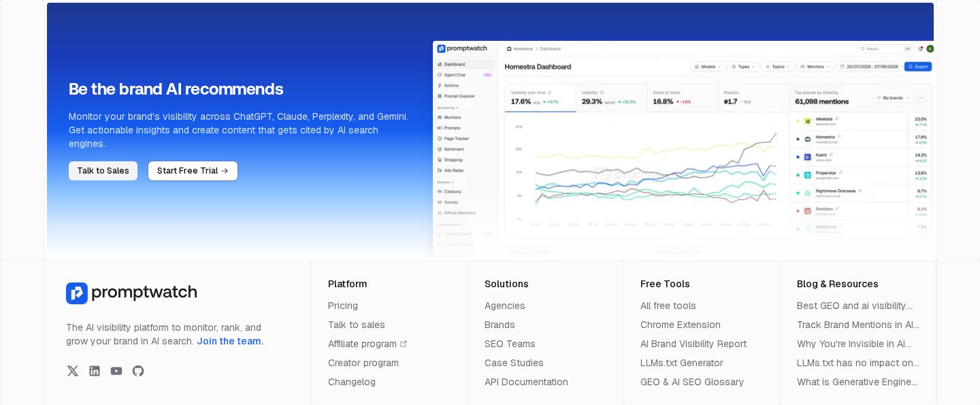Select Agent Chat in the preview sidebar
Viewport: 980px width, 405px height.
(465, 75)
